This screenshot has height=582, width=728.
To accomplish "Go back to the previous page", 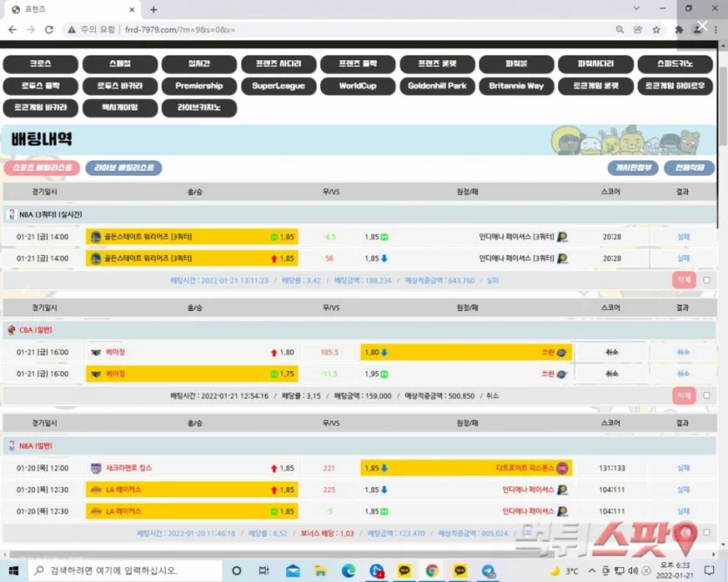I will [12, 30].
